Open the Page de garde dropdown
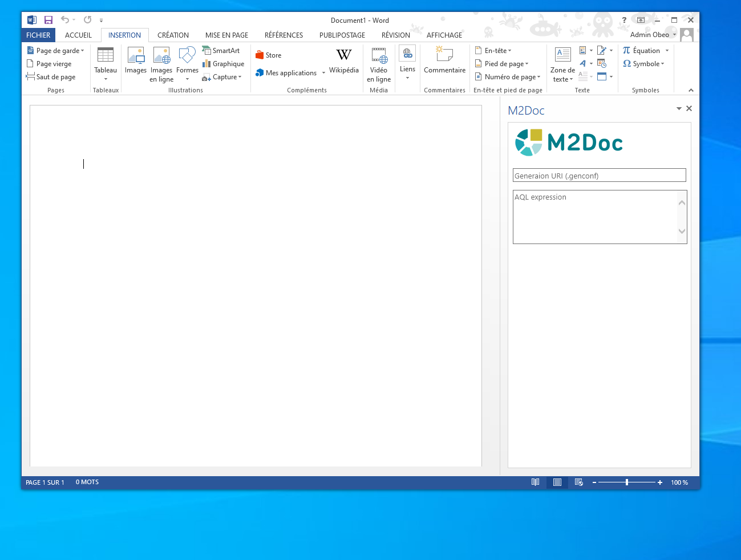The image size is (741, 560). [55, 51]
